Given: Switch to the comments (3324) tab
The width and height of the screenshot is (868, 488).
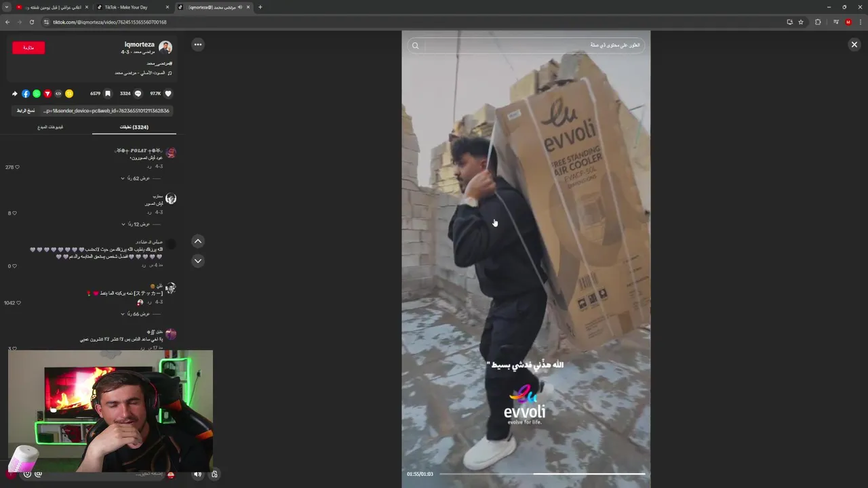Looking at the screenshot, I should click(x=134, y=127).
